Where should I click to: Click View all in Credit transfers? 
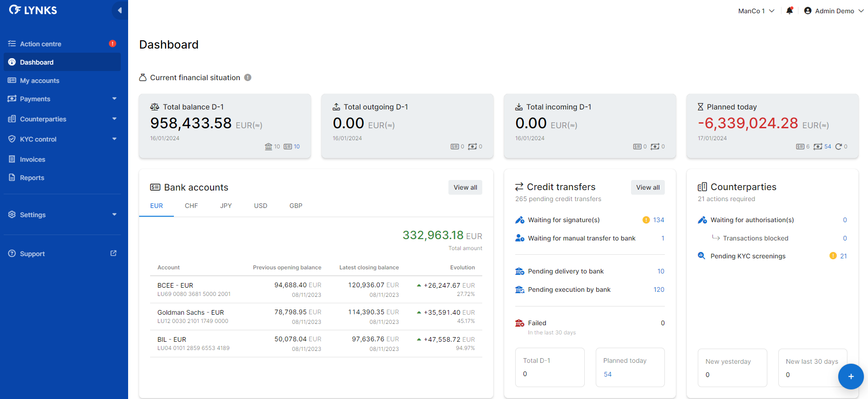coord(648,187)
